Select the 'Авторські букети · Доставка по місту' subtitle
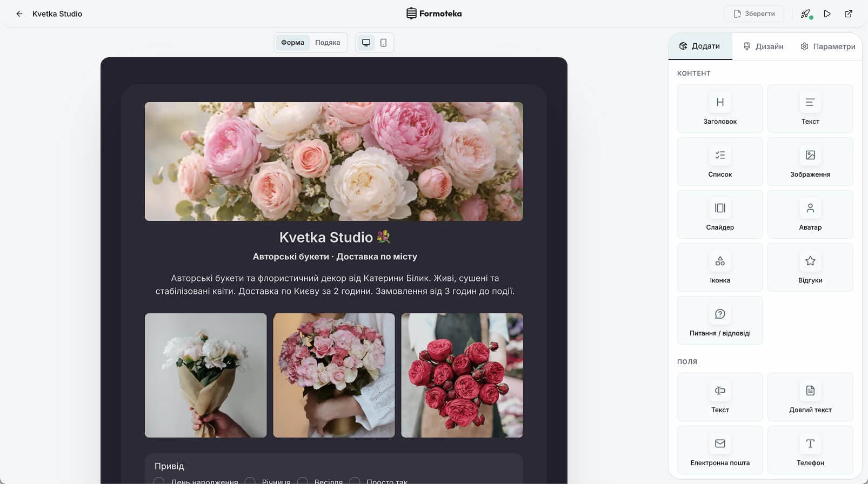868x484 pixels. coord(335,257)
